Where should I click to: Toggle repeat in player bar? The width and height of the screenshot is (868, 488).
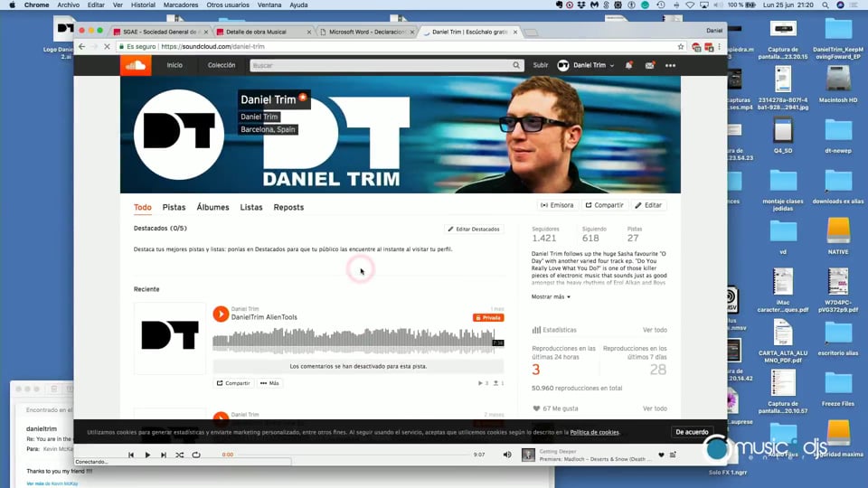[196, 455]
